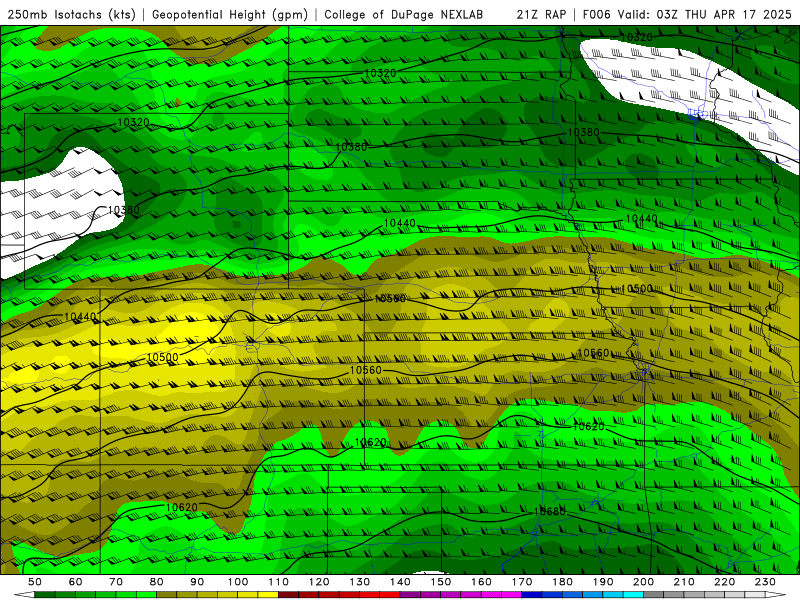The width and height of the screenshot is (800, 600).
Task: Click the 190 label on the color scale
Action: tap(603, 582)
